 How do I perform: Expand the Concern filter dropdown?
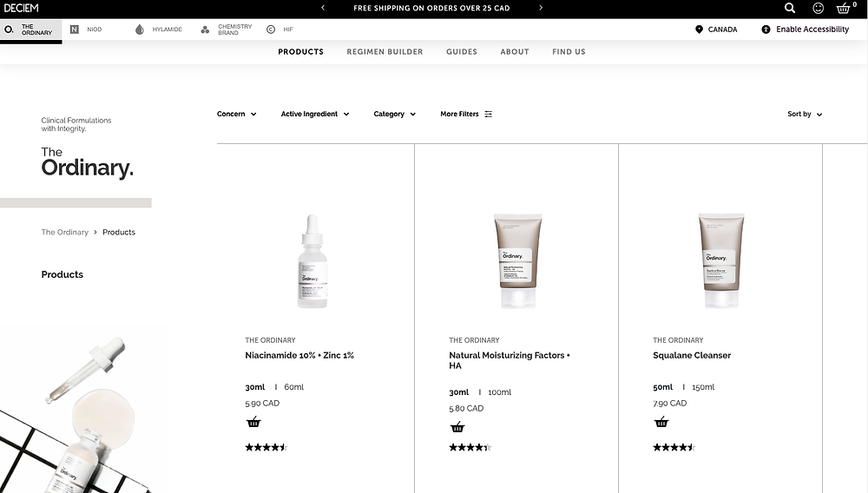pyautogui.click(x=236, y=114)
